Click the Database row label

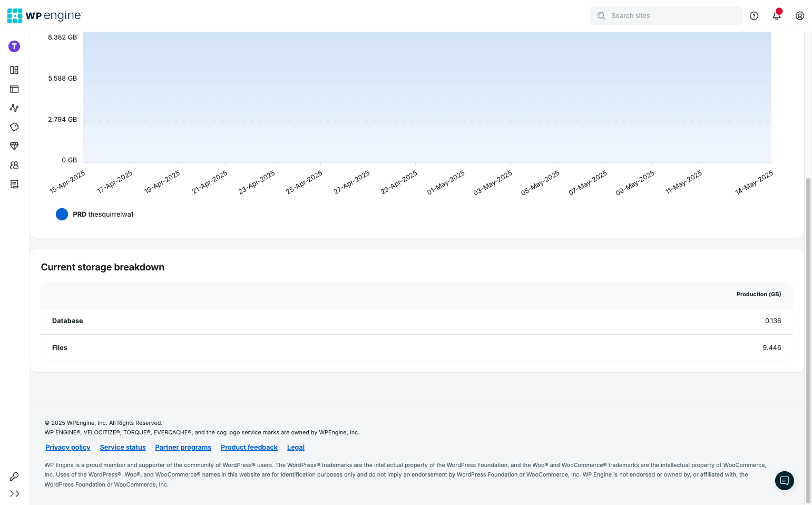tap(67, 321)
